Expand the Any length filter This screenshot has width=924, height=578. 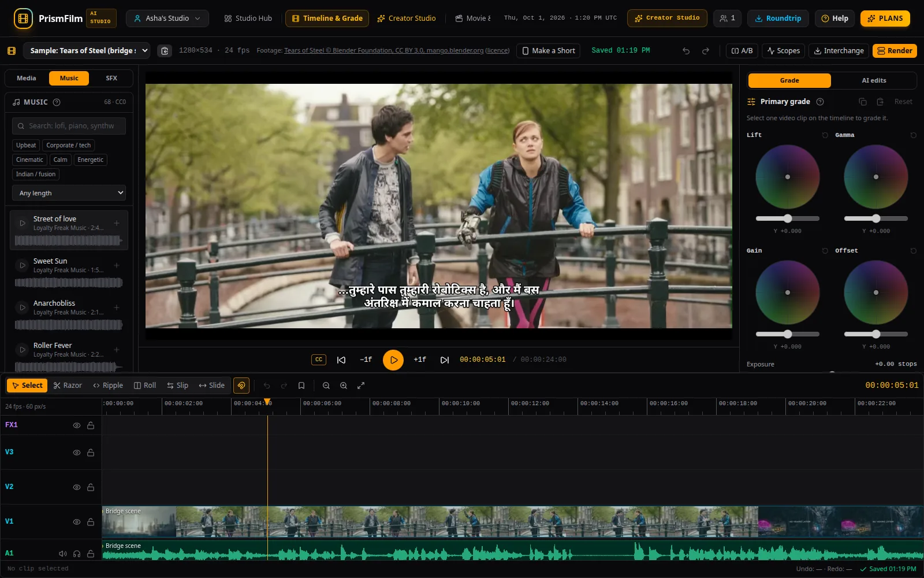click(x=69, y=193)
